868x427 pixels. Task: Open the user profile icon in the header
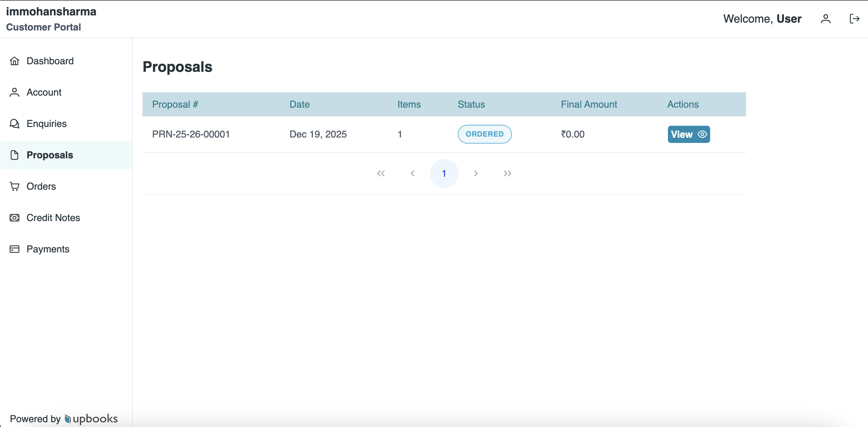[825, 19]
